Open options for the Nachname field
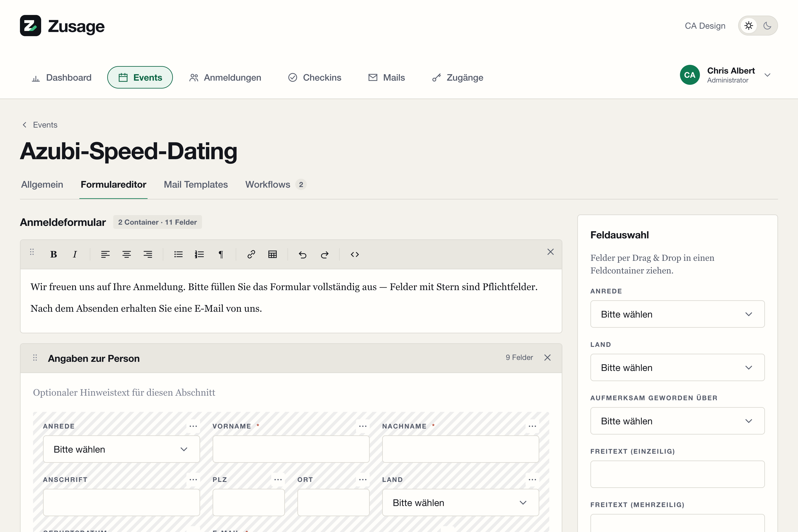798x532 pixels. [x=532, y=426]
